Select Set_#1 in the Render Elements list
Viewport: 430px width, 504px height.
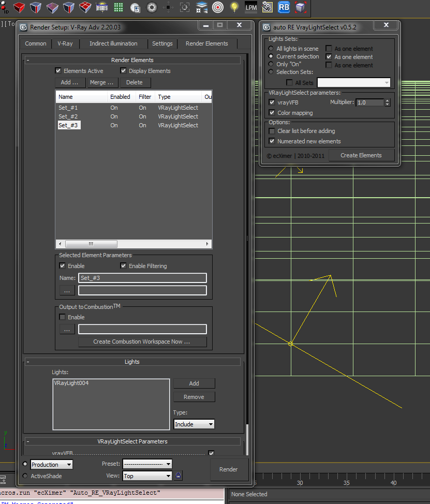coord(69,108)
